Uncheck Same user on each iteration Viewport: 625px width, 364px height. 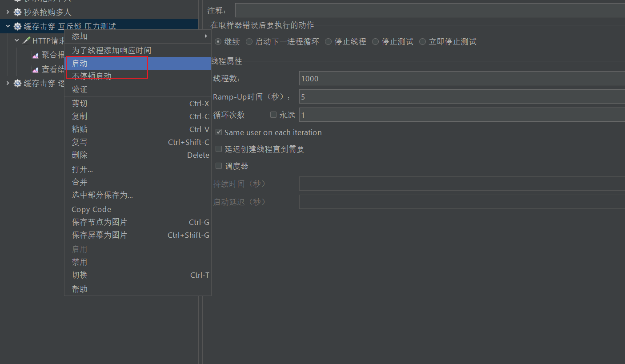[219, 132]
